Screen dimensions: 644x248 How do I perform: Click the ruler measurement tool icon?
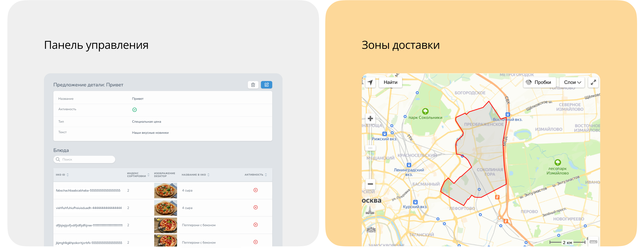point(593,242)
